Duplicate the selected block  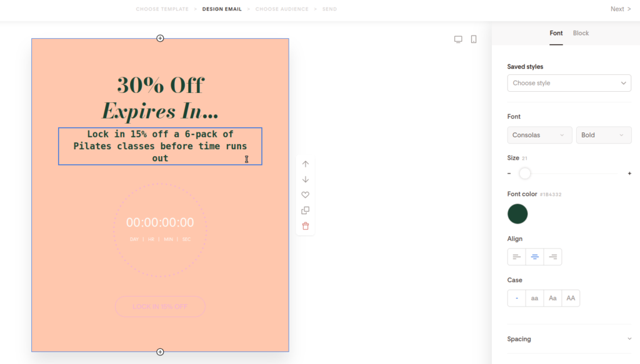point(305,210)
